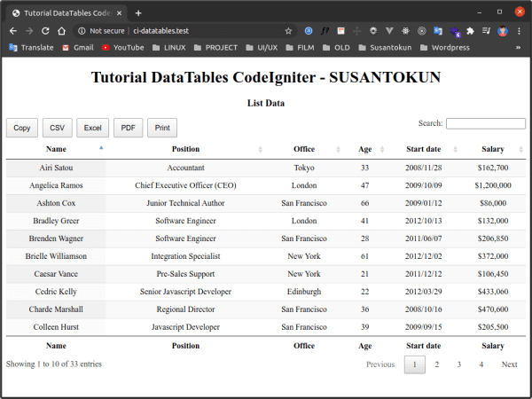Click the $1,200,000 salary cell
532x399 pixels.
click(493, 185)
